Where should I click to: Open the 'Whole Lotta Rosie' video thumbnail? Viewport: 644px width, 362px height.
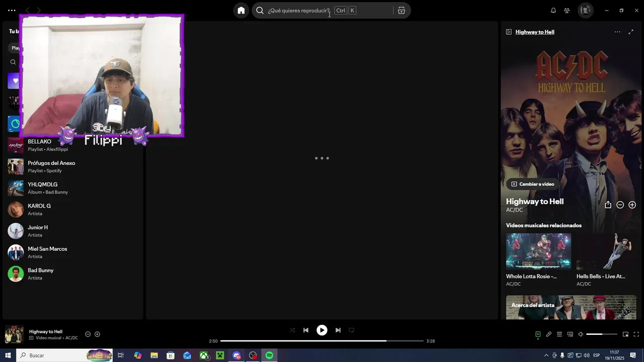point(538,251)
